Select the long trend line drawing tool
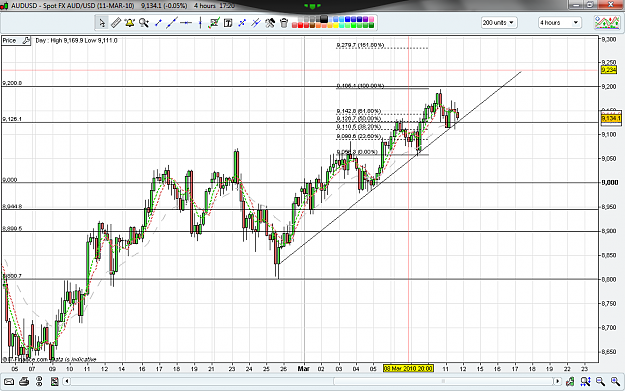The image size is (625, 391). 172,23
